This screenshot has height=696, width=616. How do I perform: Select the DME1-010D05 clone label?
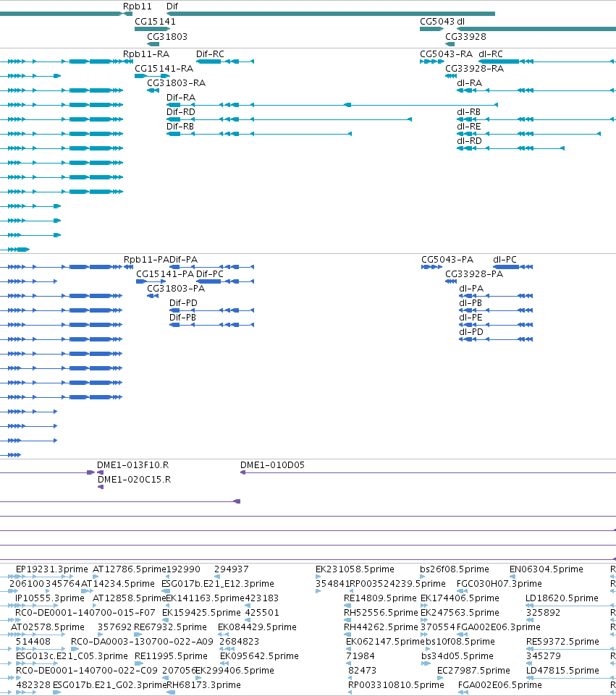[272, 464]
